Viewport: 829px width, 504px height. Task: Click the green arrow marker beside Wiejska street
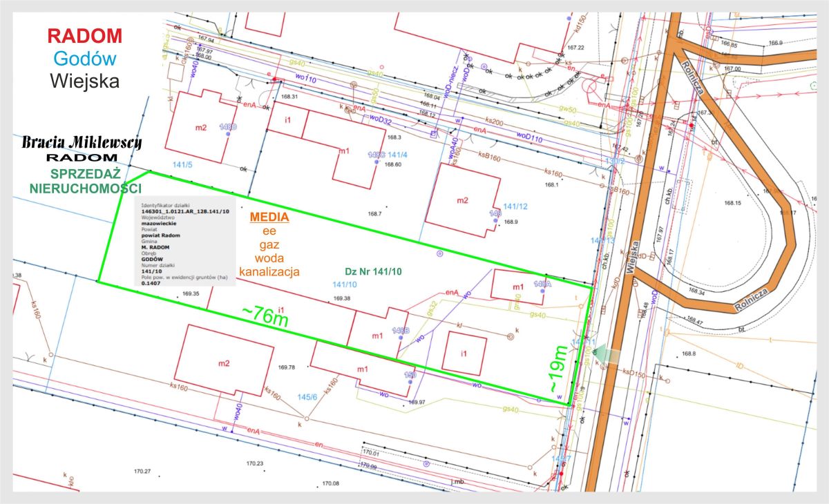coord(607,353)
